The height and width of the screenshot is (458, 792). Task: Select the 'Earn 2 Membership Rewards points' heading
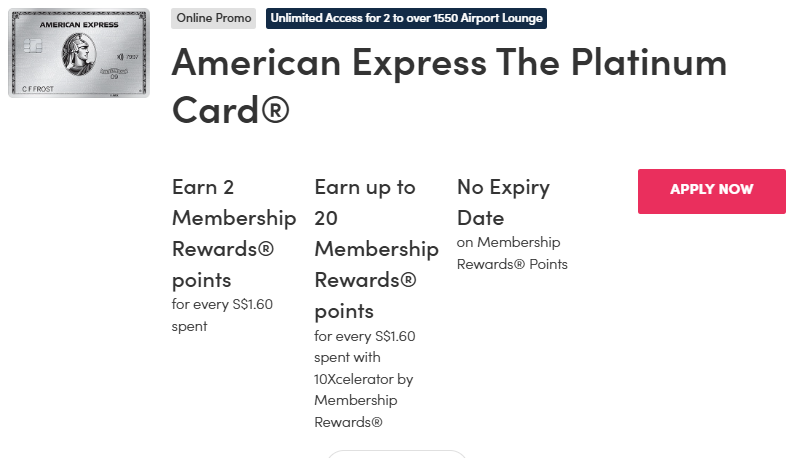click(x=233, y=233)
